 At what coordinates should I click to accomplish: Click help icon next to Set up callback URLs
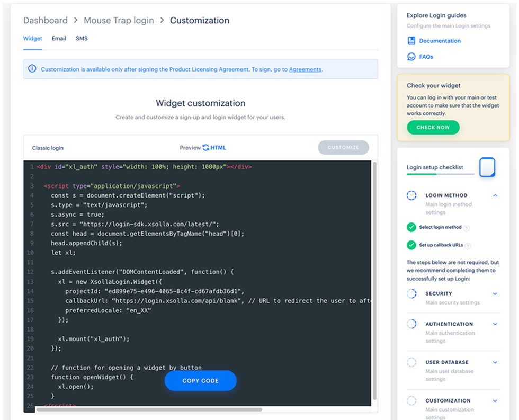468,246
